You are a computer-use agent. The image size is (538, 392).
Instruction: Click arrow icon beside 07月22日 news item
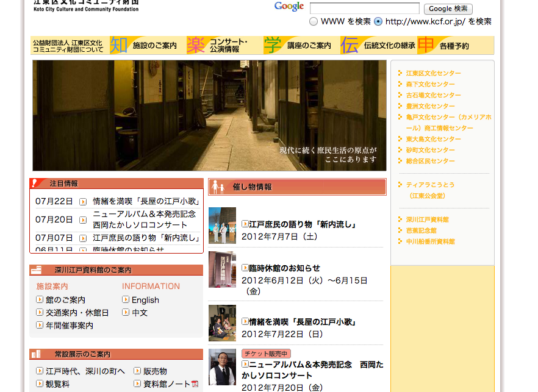tap(83, 202)
